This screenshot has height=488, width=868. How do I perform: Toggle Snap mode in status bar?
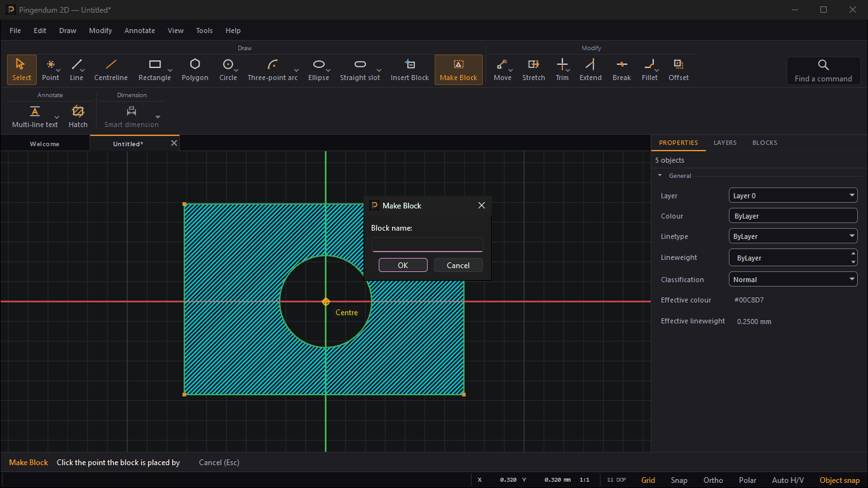679,480
